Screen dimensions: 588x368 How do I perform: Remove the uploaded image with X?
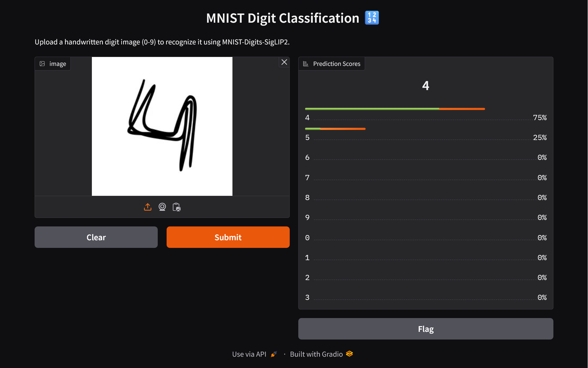click(284, 62)
